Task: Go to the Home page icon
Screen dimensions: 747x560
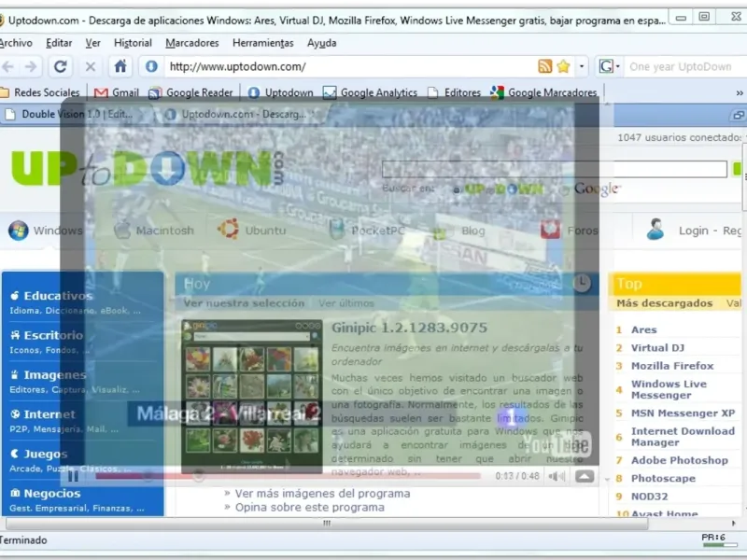Action: [x=120, y=66]
